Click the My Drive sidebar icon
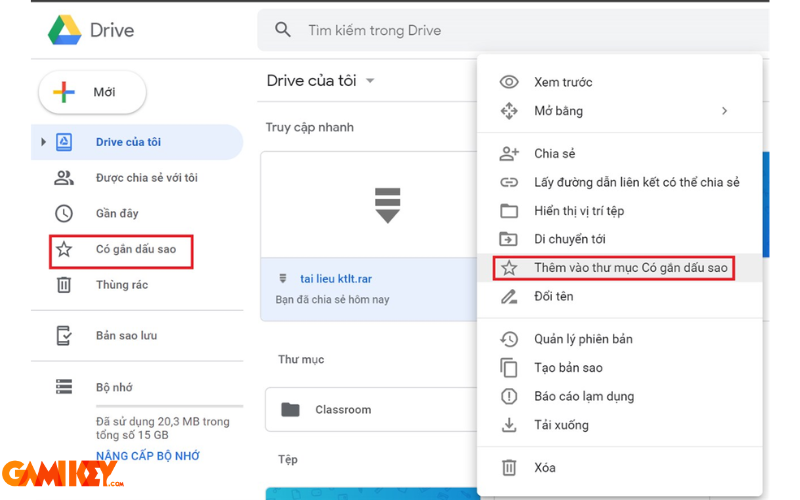The width and height of the screenshot is (800, 500). 64,142
